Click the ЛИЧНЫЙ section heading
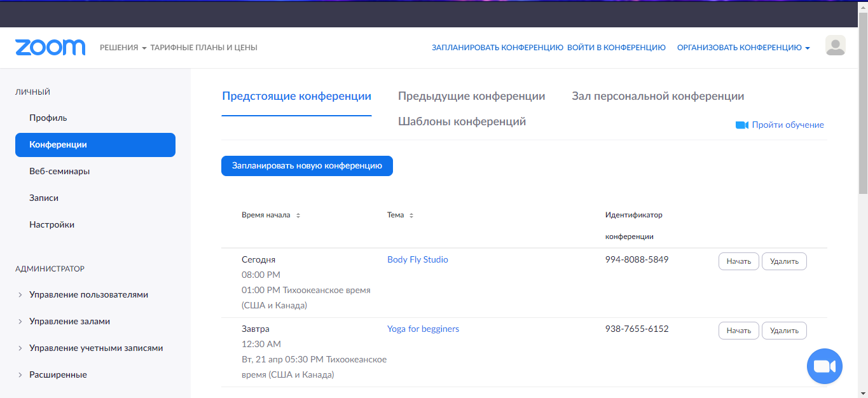Viewport: 868px width, 398px height. [32, 92]
